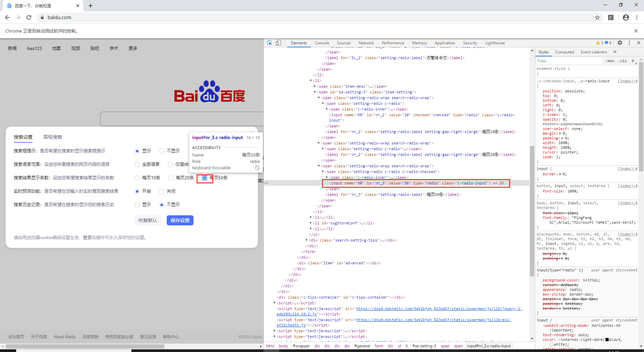Image resolution: width=644 pixels, height=352 pixels.
Task: Open the DevTools settings gear
Action: (x=620, y=43)
